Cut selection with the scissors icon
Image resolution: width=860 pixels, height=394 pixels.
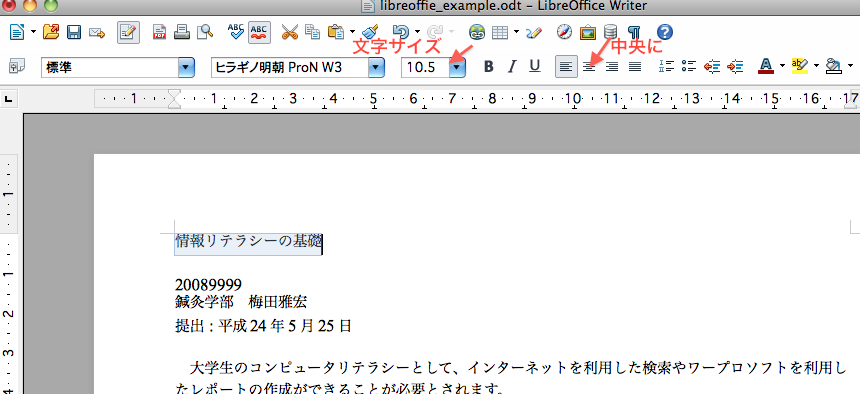tap(290, 32)
